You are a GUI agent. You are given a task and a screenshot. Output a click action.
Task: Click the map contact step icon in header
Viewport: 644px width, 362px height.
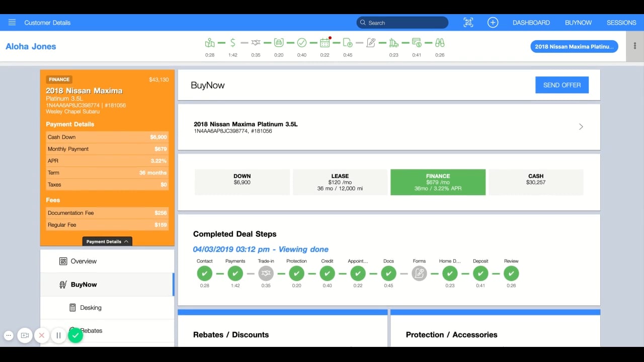(210, 43)
